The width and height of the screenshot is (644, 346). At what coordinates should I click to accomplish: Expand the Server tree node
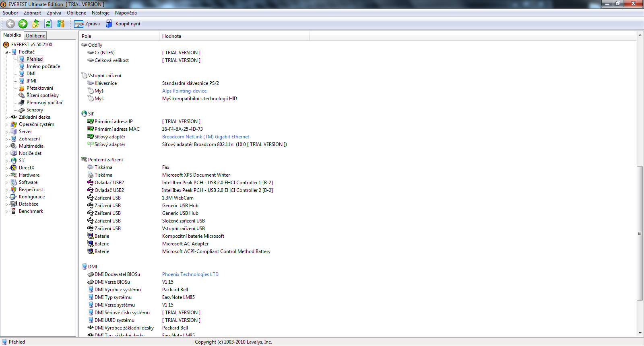point(7,132)
